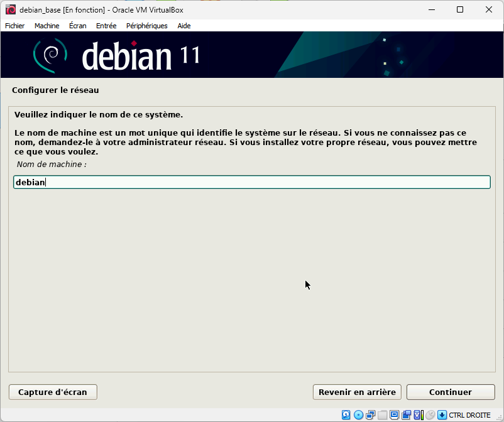The height and width of the screenshot is (422, 504).
Task: Click the CTRL DROITE host key label
Action: coord(469,415)
